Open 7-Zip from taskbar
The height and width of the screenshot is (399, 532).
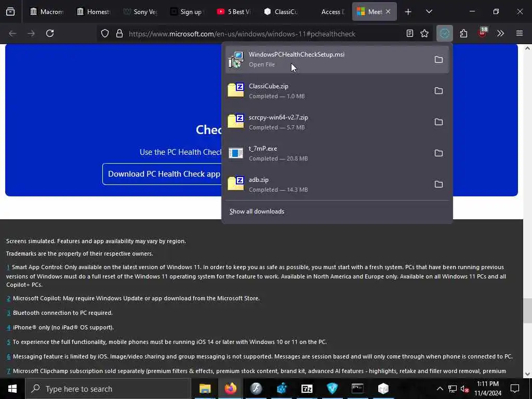(x=307, y=389)
